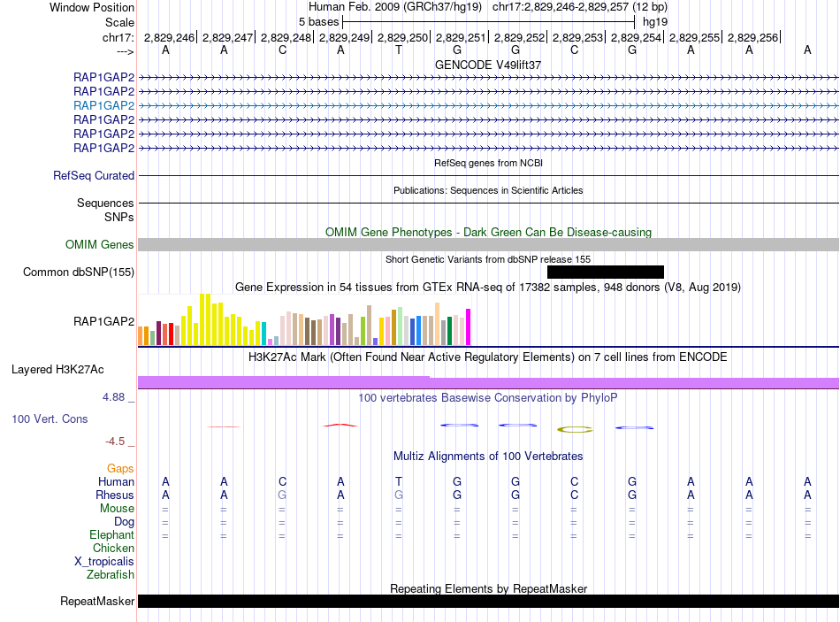Click the Chicken species label
The image size is (840, 622).
click(113, 548)
